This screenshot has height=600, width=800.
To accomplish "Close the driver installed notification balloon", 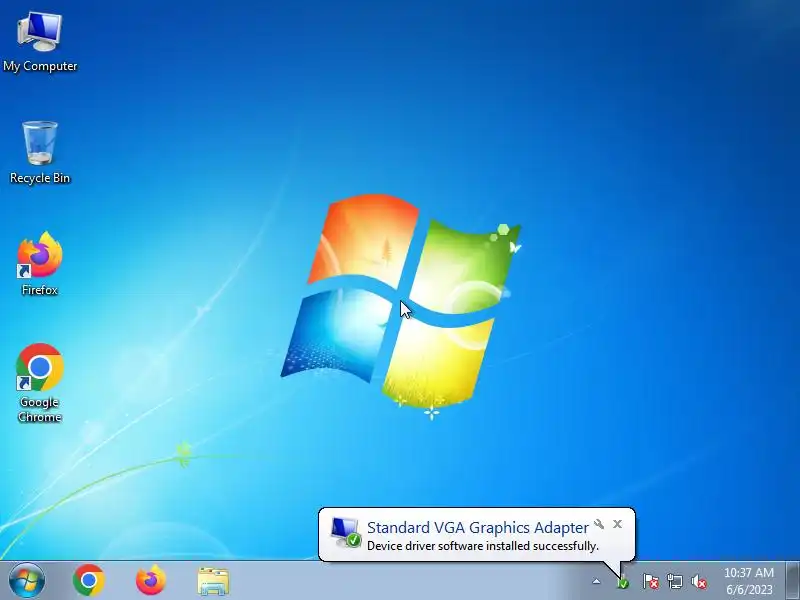I will coord(617,524).
